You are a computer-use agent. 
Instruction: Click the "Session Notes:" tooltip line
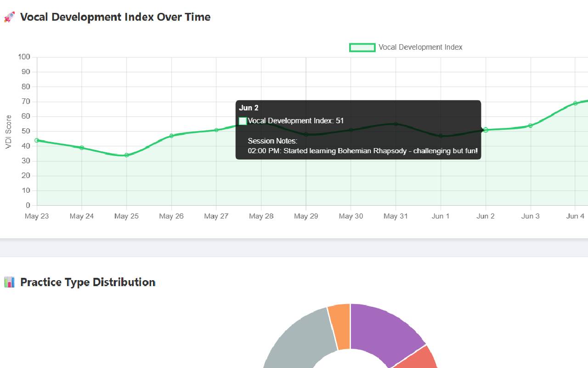[273, 141]
